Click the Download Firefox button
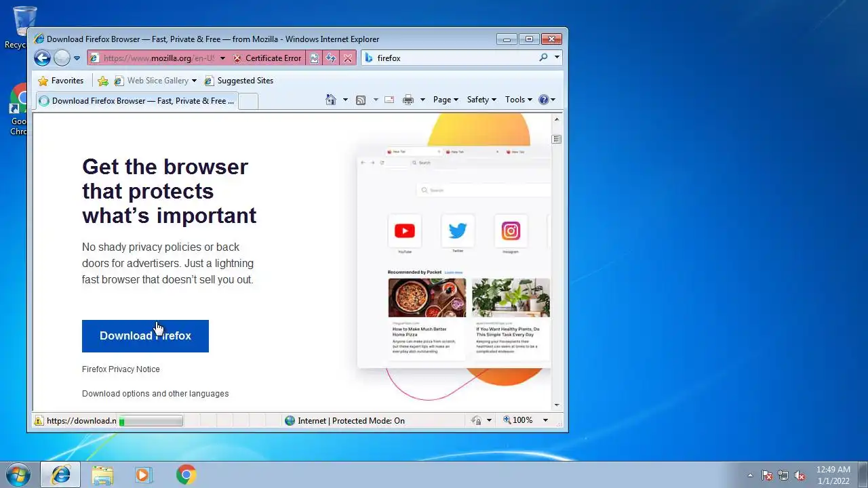Screen dimensions: 868x488 tap(145, 336)
